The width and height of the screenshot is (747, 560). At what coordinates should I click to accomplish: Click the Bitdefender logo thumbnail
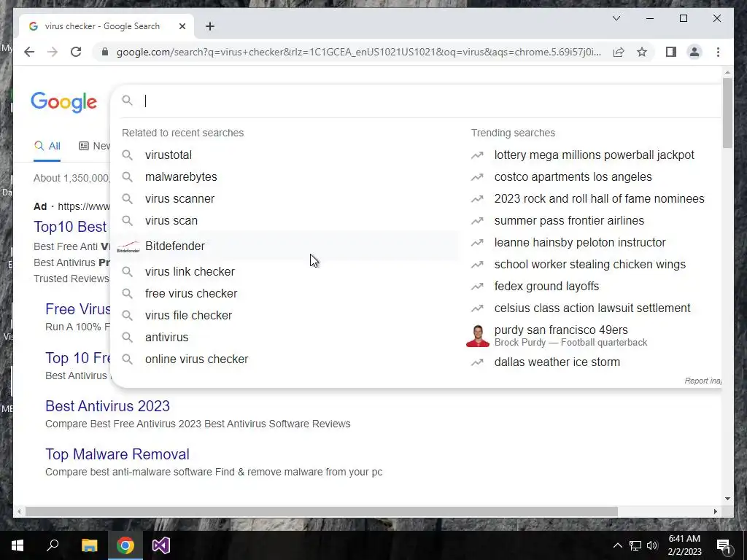(128, 247)
